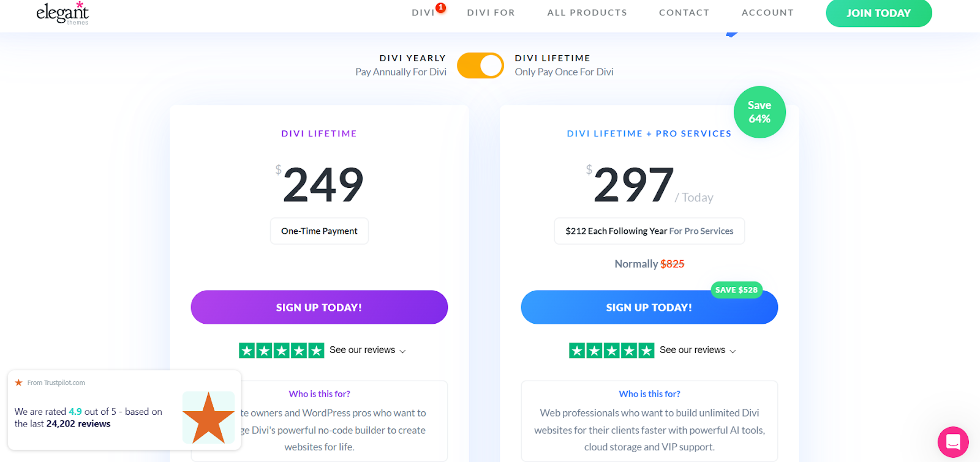Click the Elegant Themes logo
This screenshot has height=462, width=980.
[x=62, y=13]
